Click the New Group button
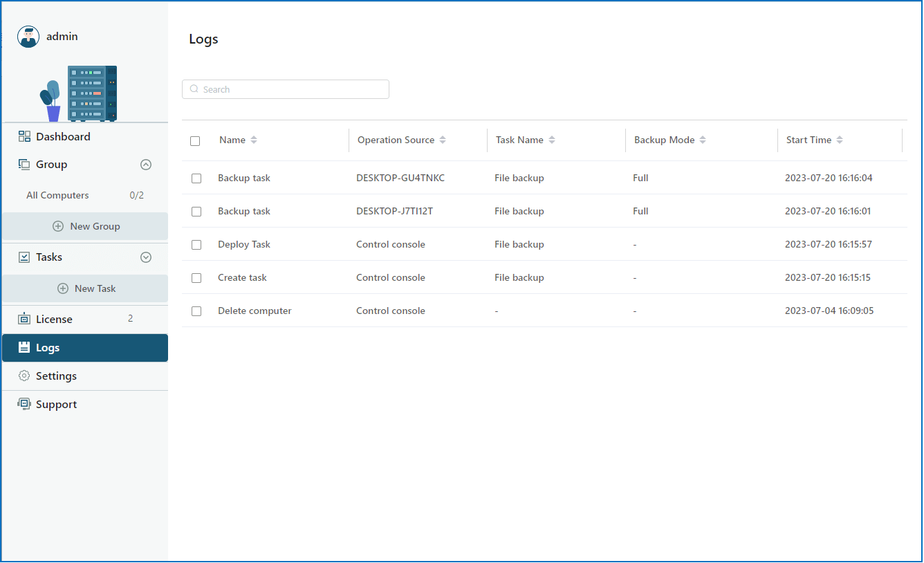The height and width of the screenshot is (563, 924). (x=85, y=226)
